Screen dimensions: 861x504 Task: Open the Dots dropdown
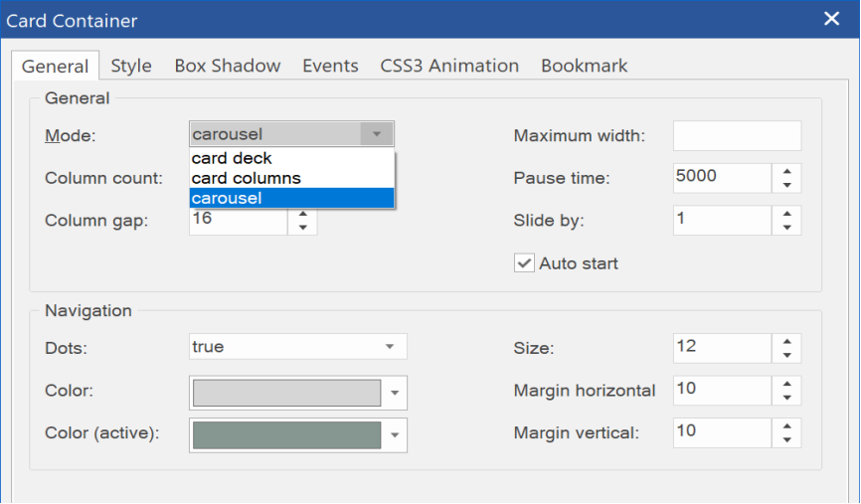(297, 346)
